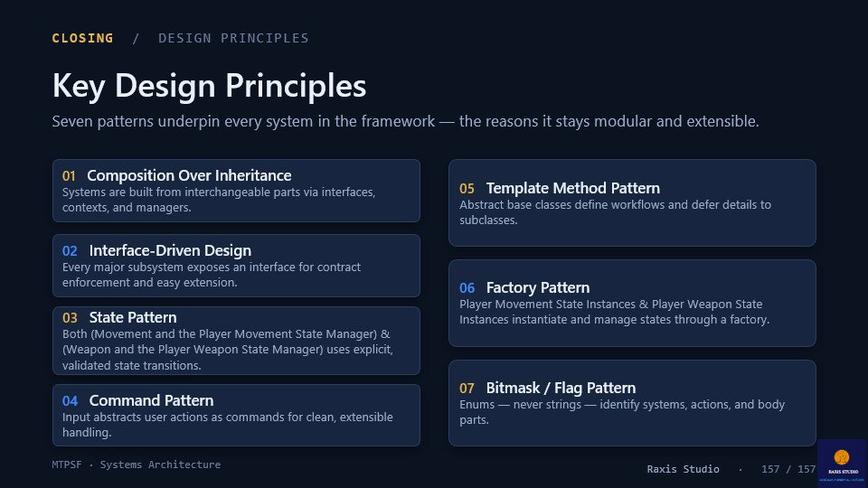Viewport: 868px width, 488px height.
Task: Click the 157 / 157 page counter
Action: click(788, 469)
